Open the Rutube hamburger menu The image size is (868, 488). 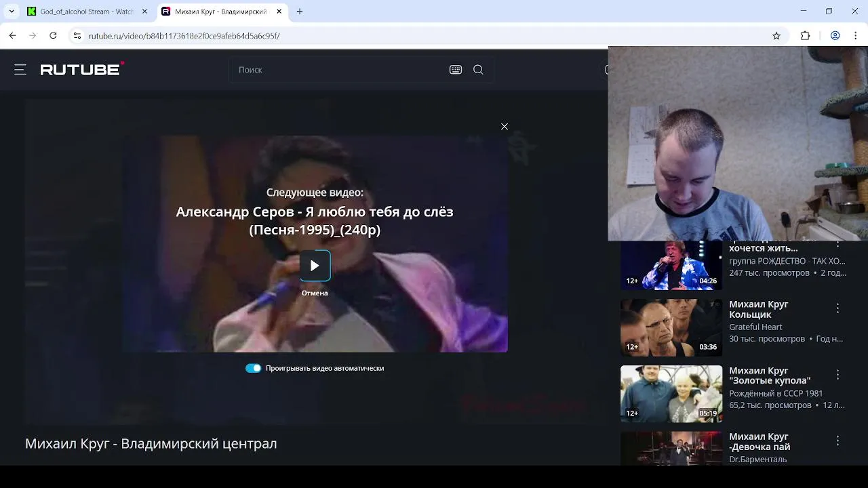pyautogui.click(x=20, y=69)
